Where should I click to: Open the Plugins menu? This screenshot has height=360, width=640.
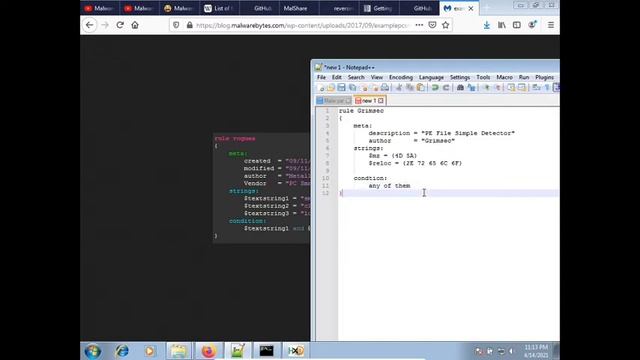(544, 77)
